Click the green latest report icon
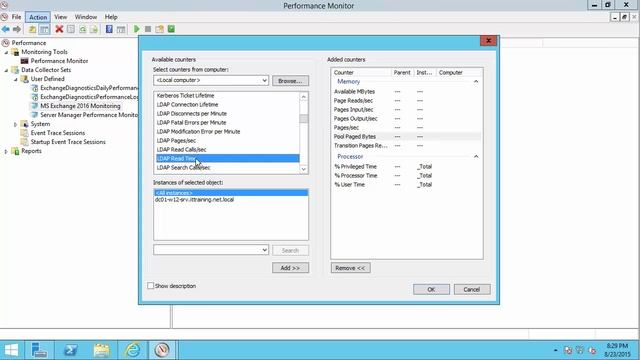Viewport: 640px width, 360px height. coord(171,29)
